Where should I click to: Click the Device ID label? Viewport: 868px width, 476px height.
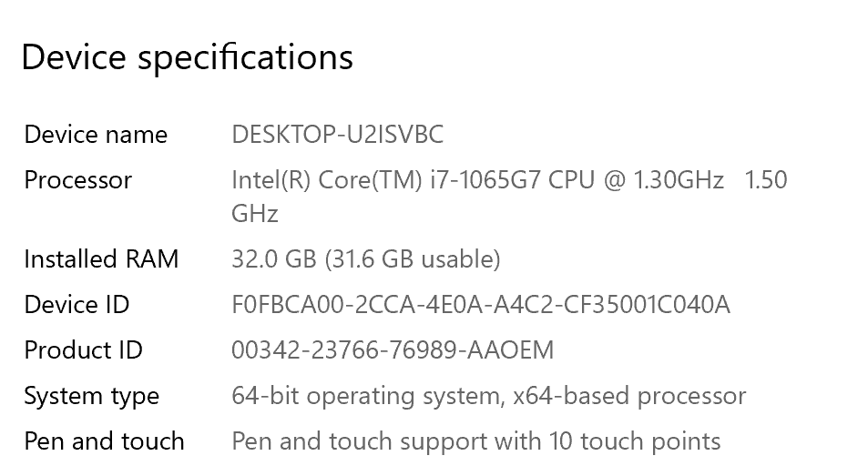[x=77, y=305]
